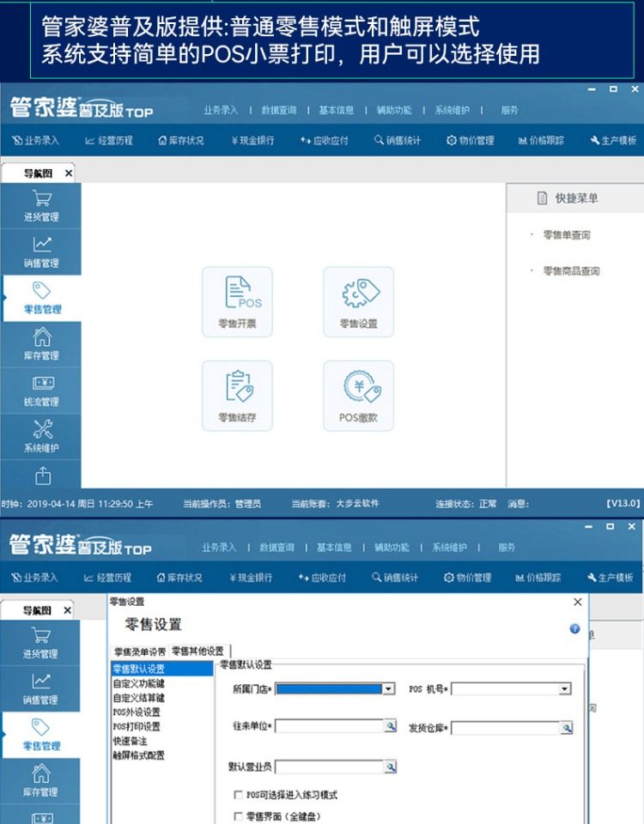This screenshot has width=644, height=824.
Task: Switch to 零售录单设置 tab in dialog
Action: point(140,651)
